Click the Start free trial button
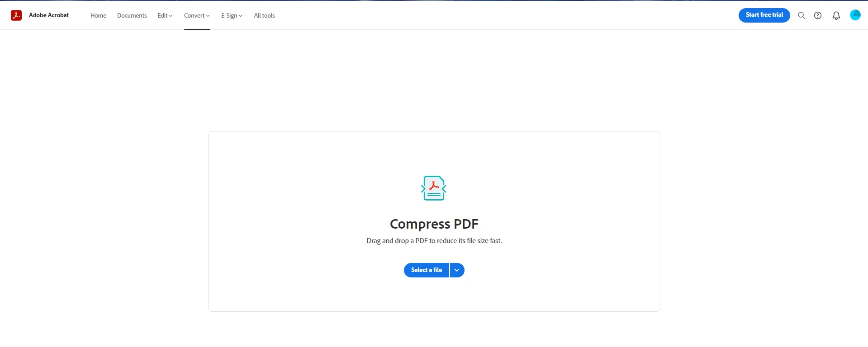Viewport: 868px width, 347px height. pos(764,15)
